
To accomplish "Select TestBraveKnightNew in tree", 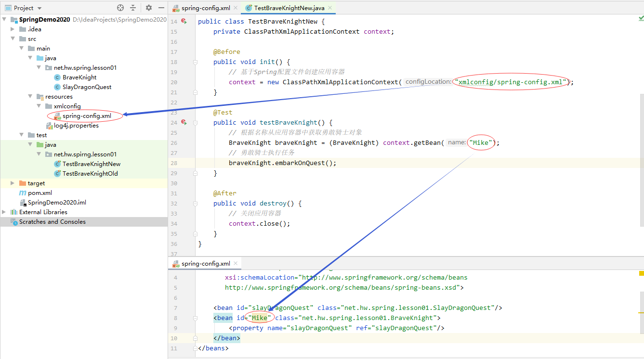I will click(92, 164).
